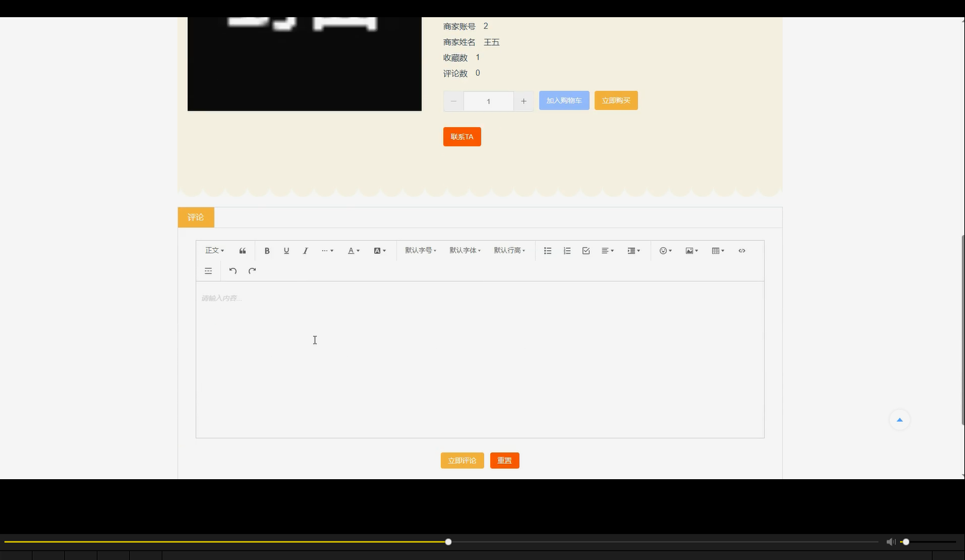Click the back-to-top arrow button
Image resolution: width=965 pixels, height=560 pixels.
click(x=899, y=419)
